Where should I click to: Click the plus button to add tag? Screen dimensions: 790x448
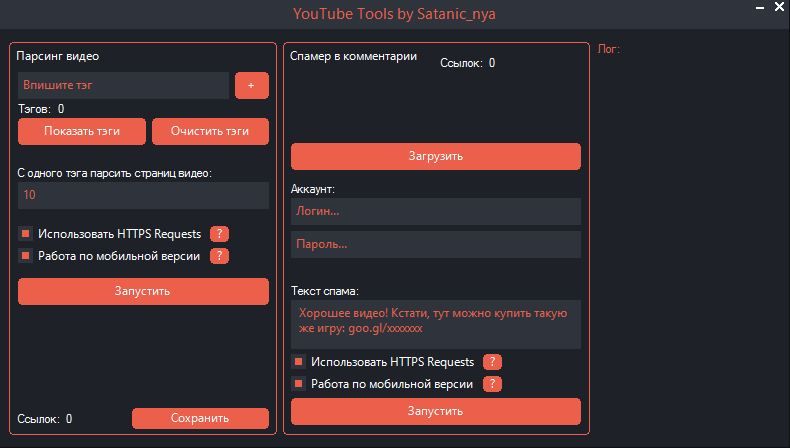(251, 86)
